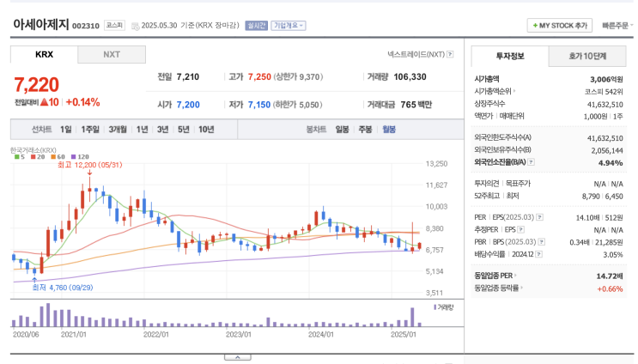Open 동일업종 등락률 arrow link
The image size is (638, 364).
coord(521,288)
